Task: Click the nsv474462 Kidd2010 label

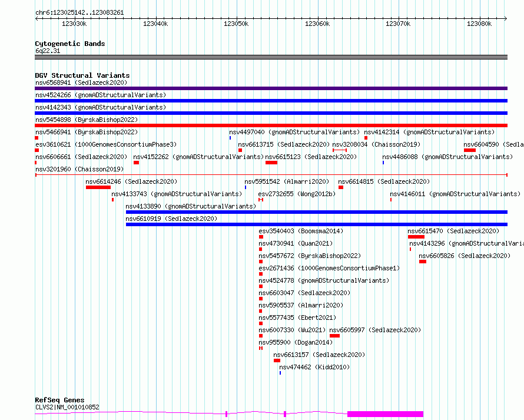Action: tap(314, 367)
